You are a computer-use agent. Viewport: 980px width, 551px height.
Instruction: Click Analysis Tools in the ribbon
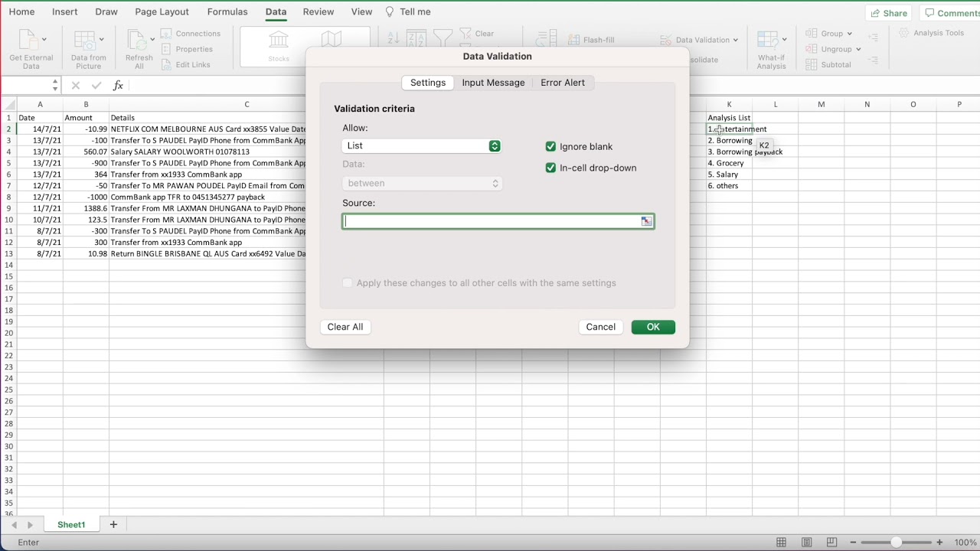click(931, 33)
